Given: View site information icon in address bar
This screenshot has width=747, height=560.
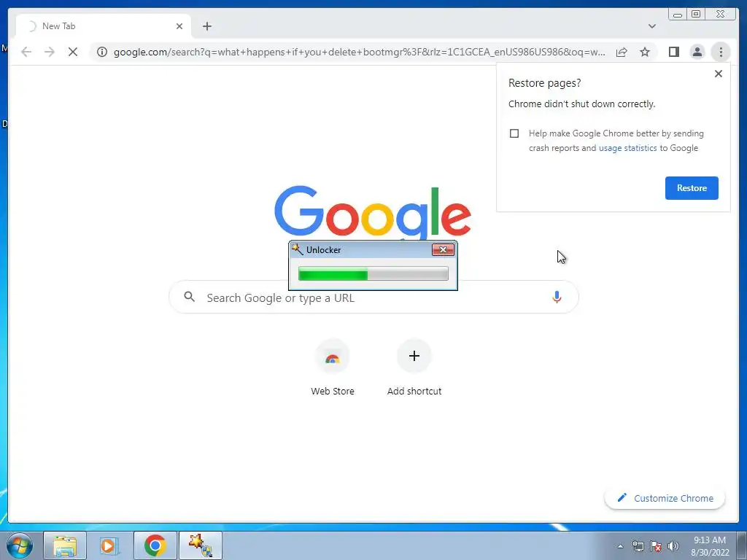Looking at the screenshot, I should click(102, 52).
